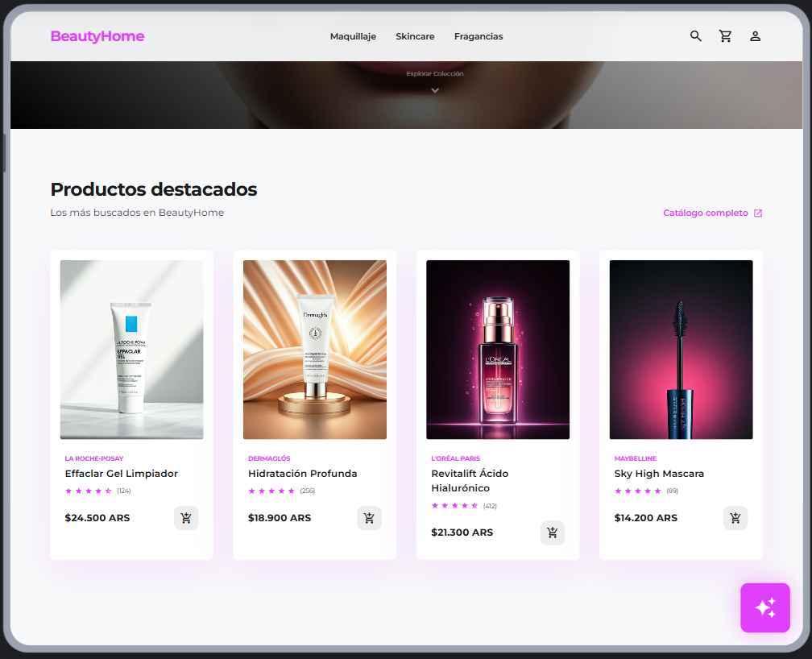Open the Effaclar Gel Limpiador product title

121,474
